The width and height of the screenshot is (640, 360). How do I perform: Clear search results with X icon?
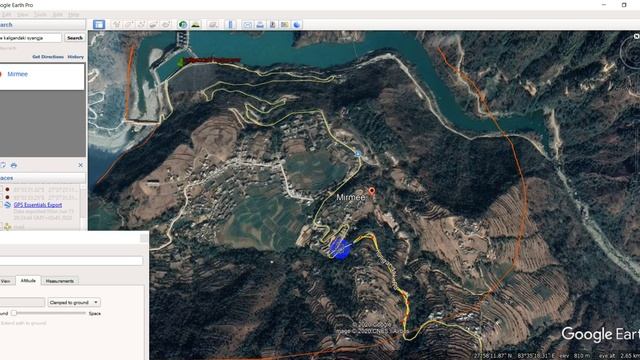80,165
